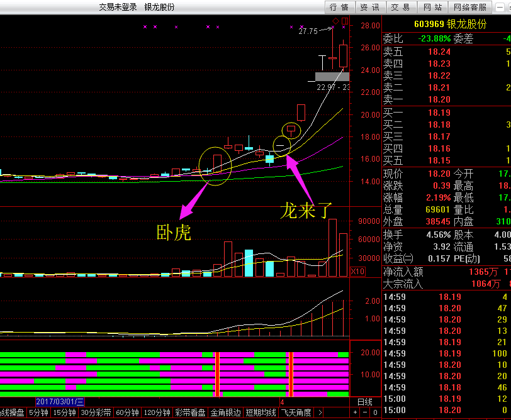Screen dimensions: 511x420
Task: Click the 涨幅 2.19% value
Action: (439, 197)
